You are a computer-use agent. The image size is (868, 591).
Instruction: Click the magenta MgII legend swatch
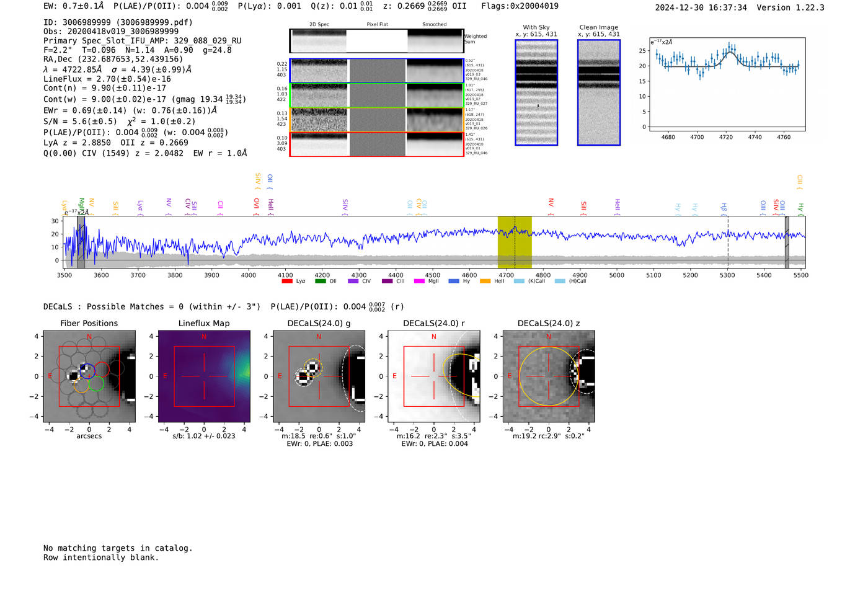(419, 281)
